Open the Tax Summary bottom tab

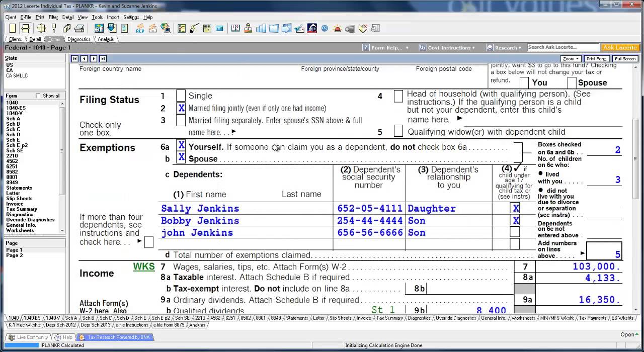point(389,318)
